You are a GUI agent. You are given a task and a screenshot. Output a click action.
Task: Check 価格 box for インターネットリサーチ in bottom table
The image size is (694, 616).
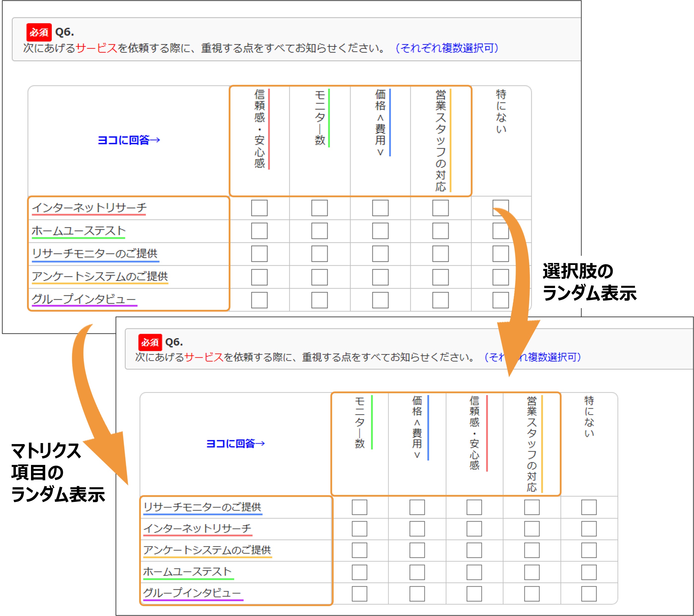[417, 529]
